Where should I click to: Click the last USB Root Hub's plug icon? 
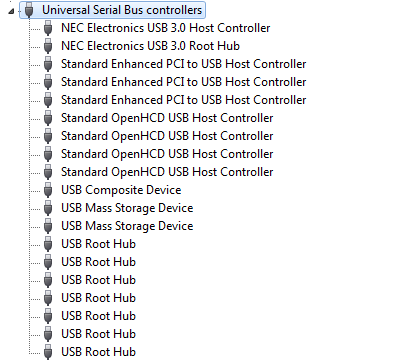tap(48, 352)
